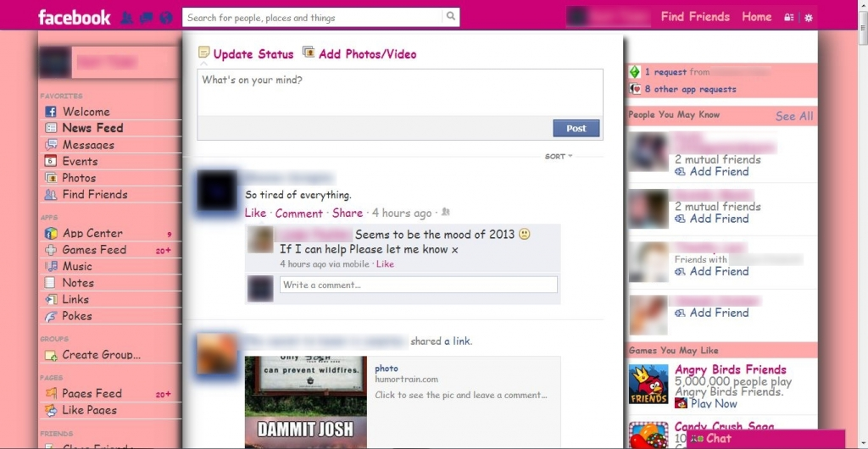The width and height of the screenshot is (868, 449).
Task: Go to Home in the top bar
Action: coord(757,17)
